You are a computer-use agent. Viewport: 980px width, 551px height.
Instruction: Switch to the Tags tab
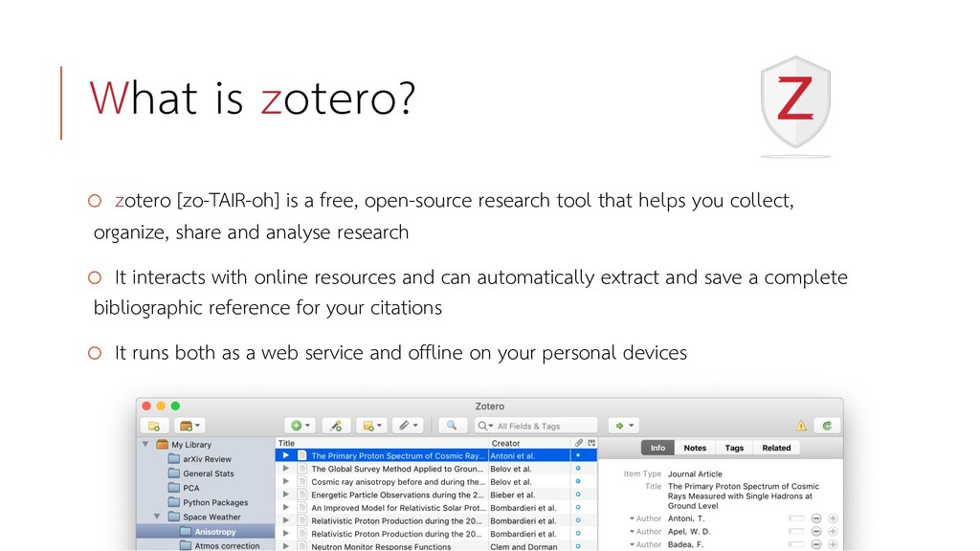[x=734, y=448]
